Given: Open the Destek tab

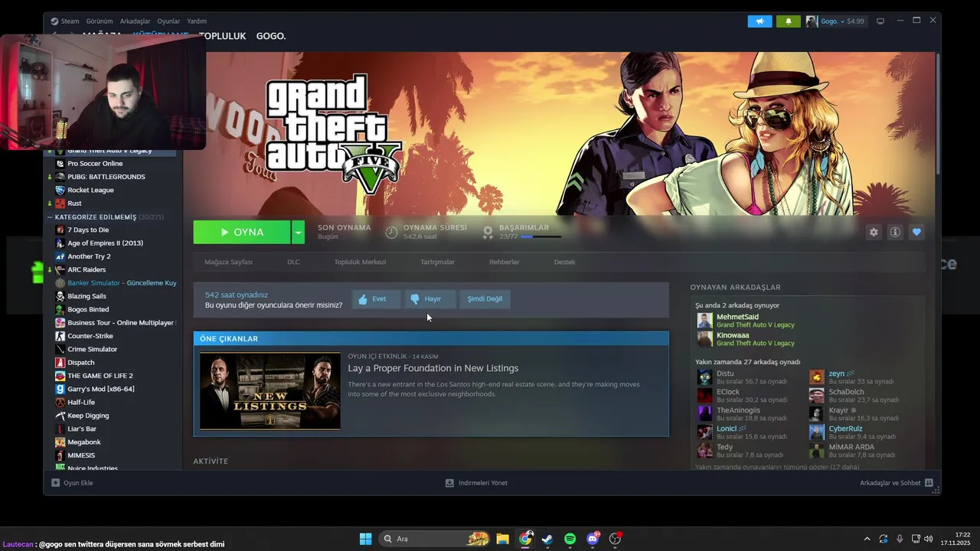Looking at the screenshot, I should pyautogui.click(x=564, y=262).
